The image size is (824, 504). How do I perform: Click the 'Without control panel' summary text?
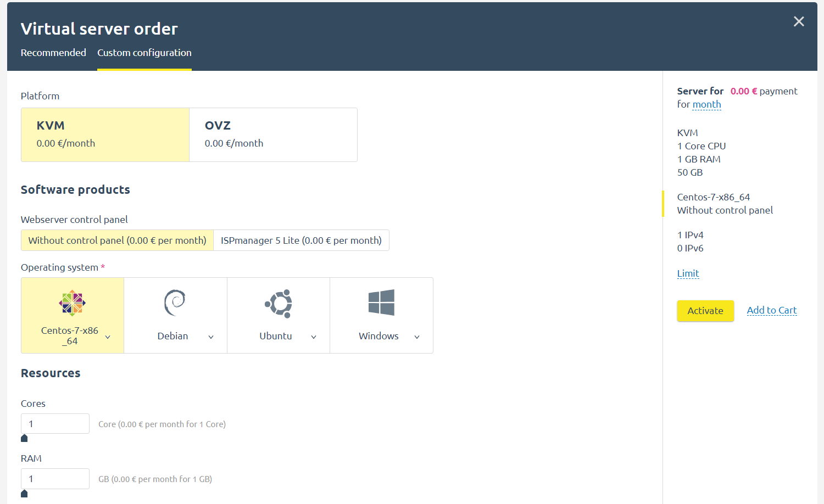click(x=725, y=210)
